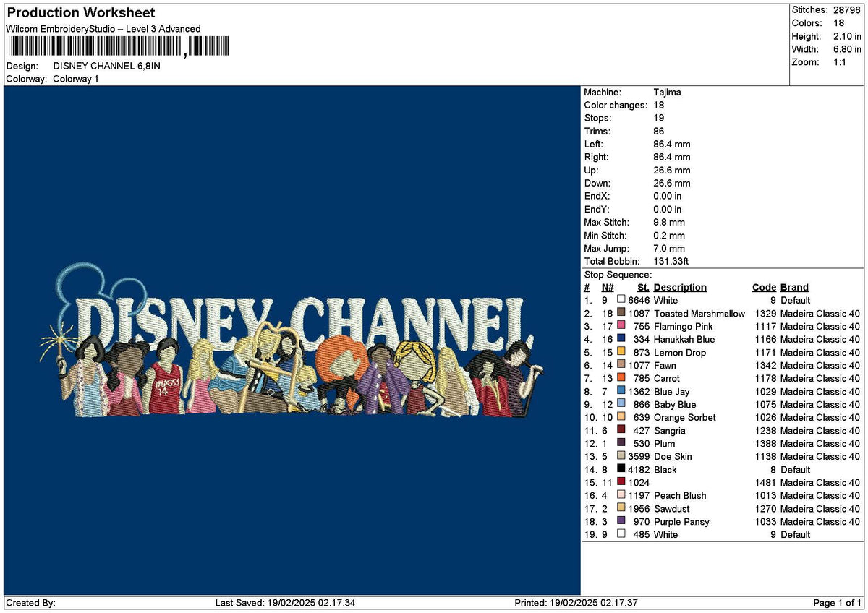Screen dimensions: 868x613
Task: Click the Lemon Drop color swatch
Action: 621,352
